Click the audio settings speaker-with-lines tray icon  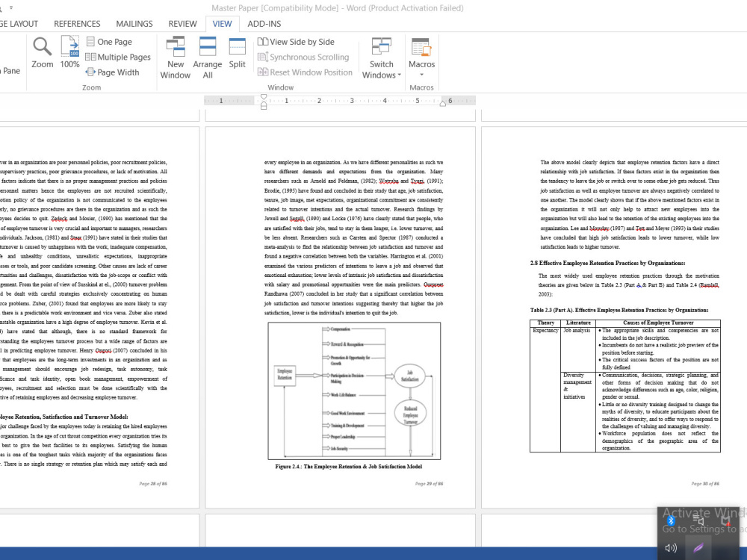[698, 520]
